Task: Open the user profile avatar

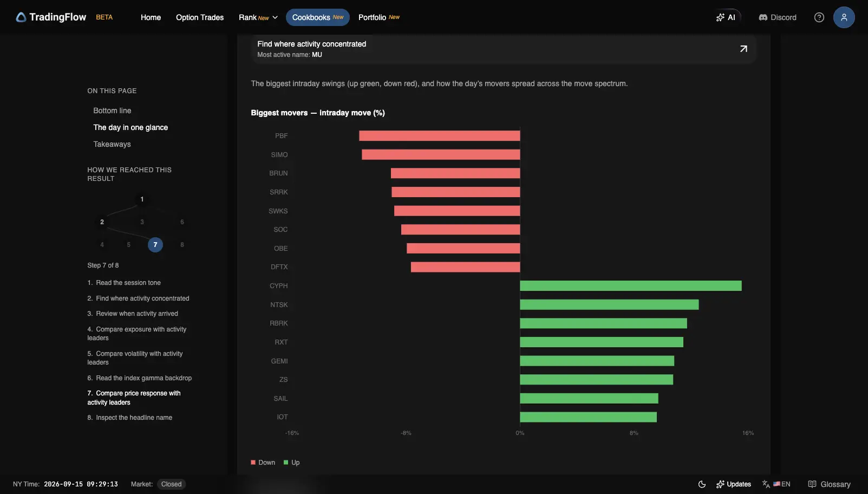Action: click(844, 17)
